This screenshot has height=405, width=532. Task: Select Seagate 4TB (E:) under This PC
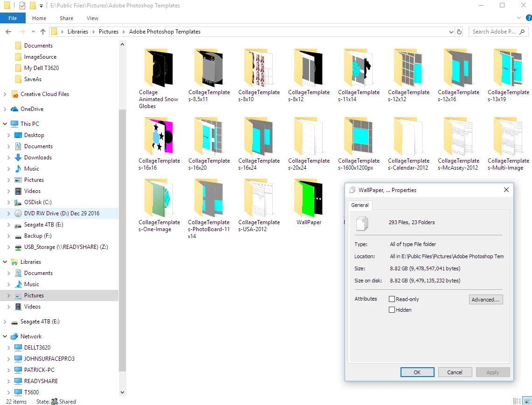(43, 225)
